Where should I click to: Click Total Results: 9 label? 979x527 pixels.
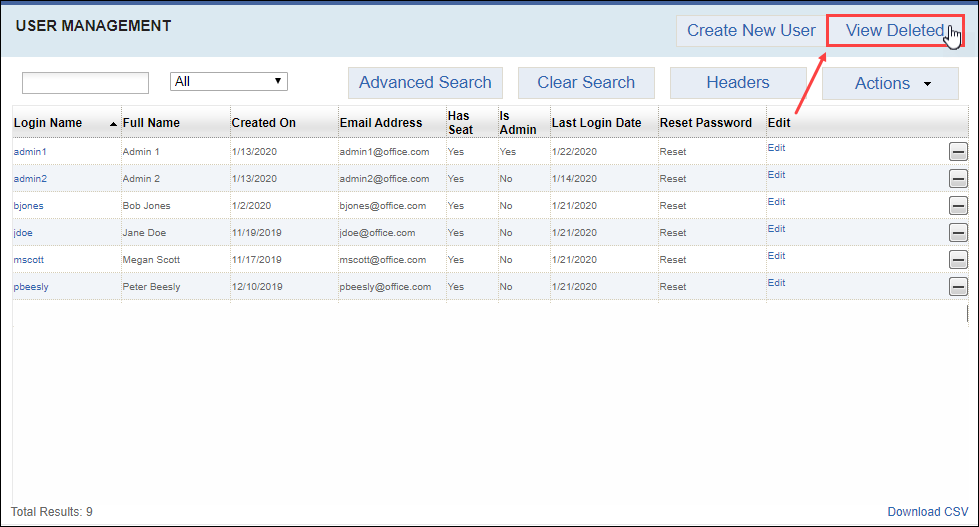click(52, 512)
